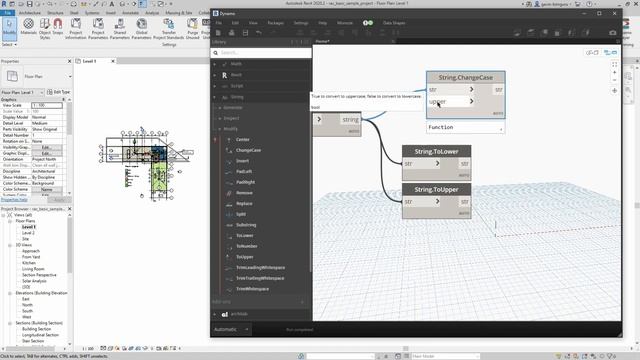Toggle Dynamo background 3D preview button
This screenshot has height=360, width=640.
pos(592,53)
